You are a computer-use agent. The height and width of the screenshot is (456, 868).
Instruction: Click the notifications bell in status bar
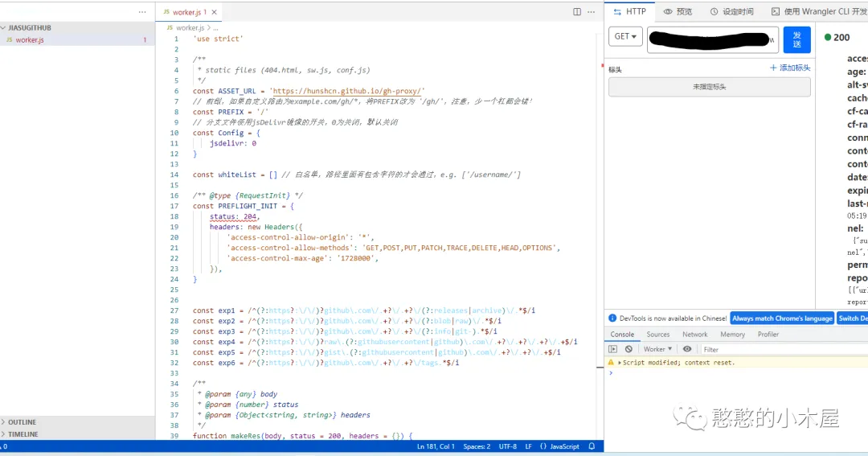592,446
